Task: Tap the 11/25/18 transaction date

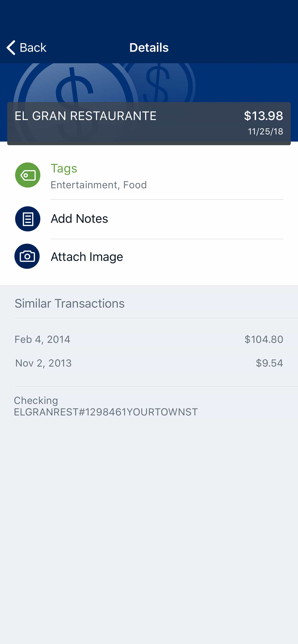Action: coord(265,132)
